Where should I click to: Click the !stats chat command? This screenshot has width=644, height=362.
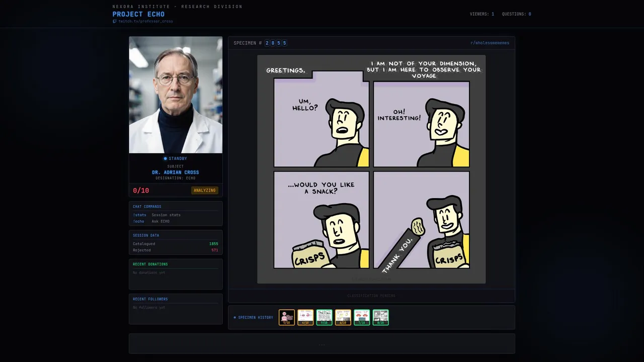[x=139, y=215]
